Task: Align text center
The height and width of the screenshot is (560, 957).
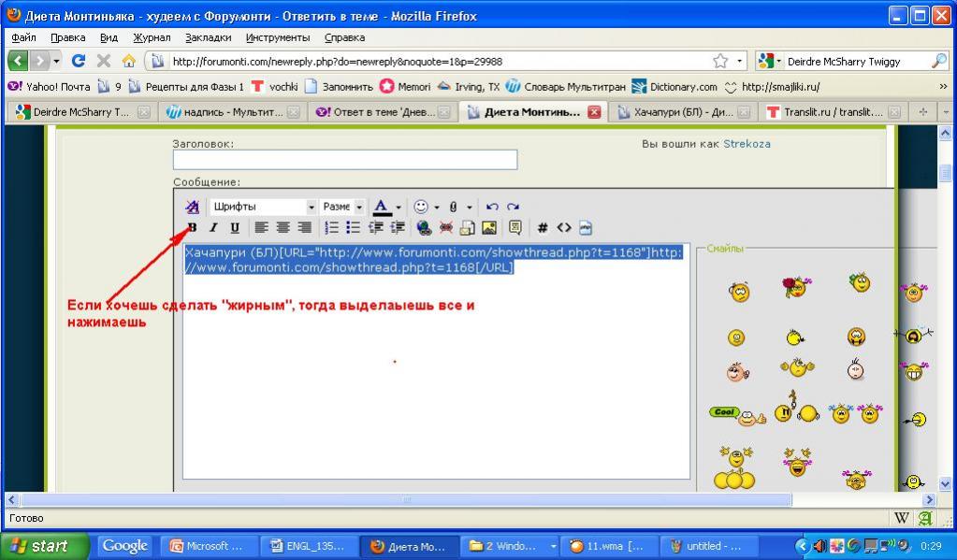Action: pos(283,227)
